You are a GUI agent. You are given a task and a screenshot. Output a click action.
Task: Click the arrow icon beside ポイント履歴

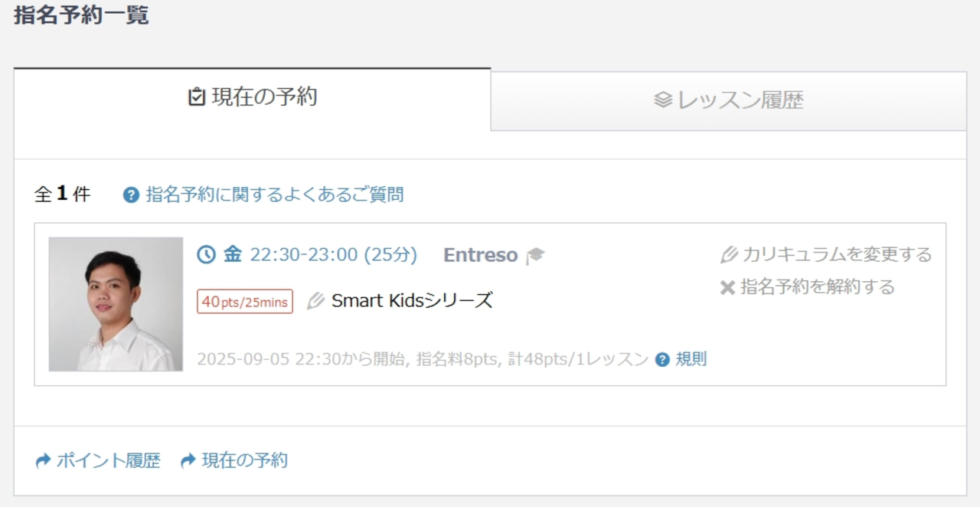tap(43, 461)
